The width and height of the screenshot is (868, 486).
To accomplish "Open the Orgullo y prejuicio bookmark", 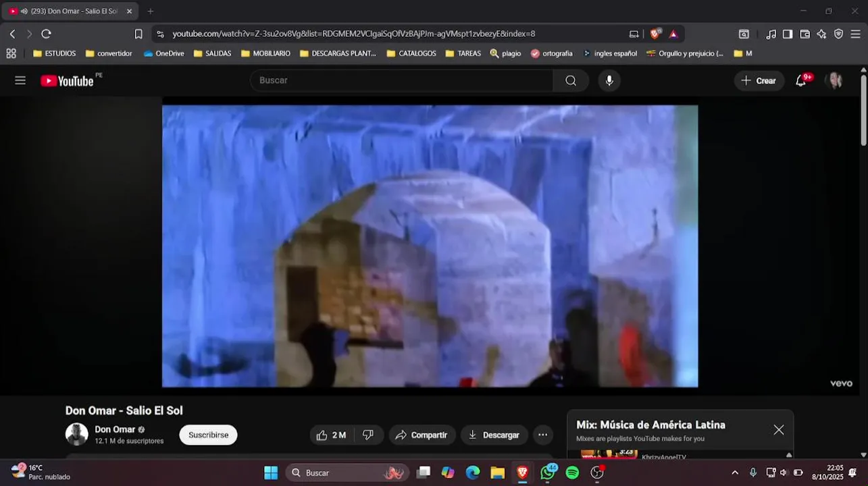I will 685,53.
